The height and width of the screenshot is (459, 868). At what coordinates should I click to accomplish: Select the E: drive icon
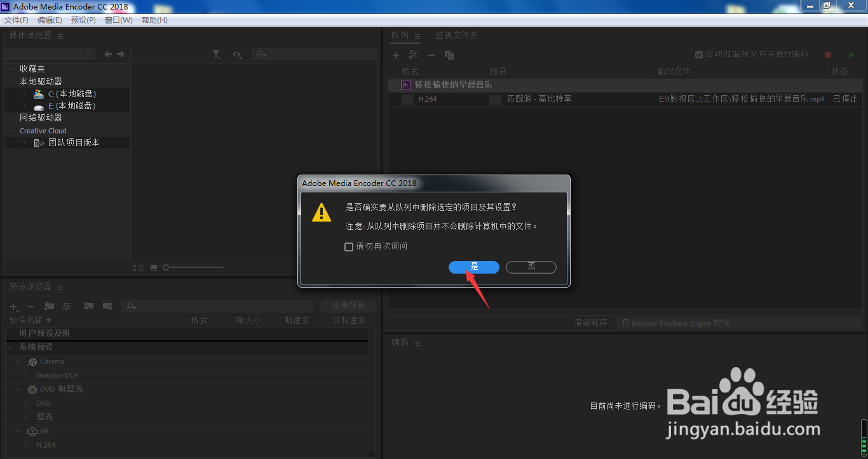coord(39,107)
